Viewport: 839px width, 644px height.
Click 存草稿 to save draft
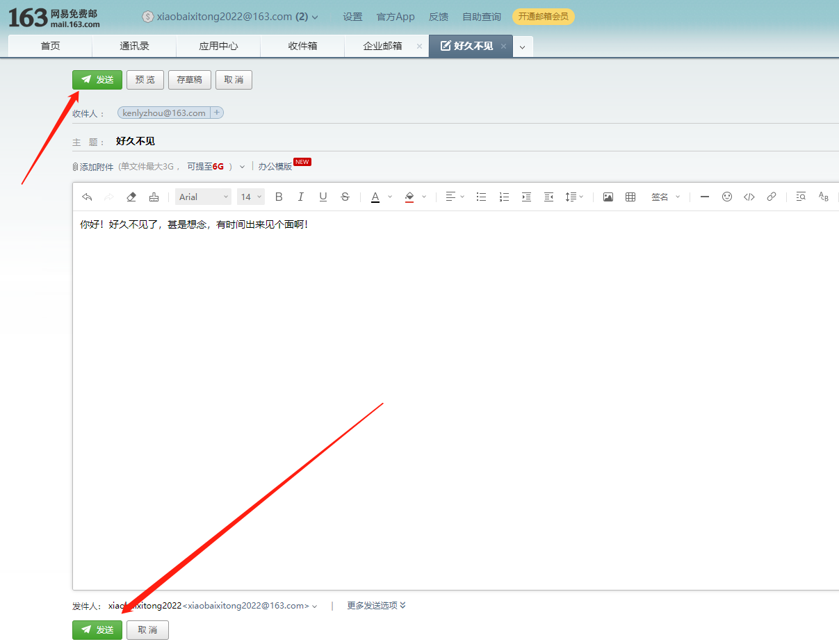click(189, 80)
